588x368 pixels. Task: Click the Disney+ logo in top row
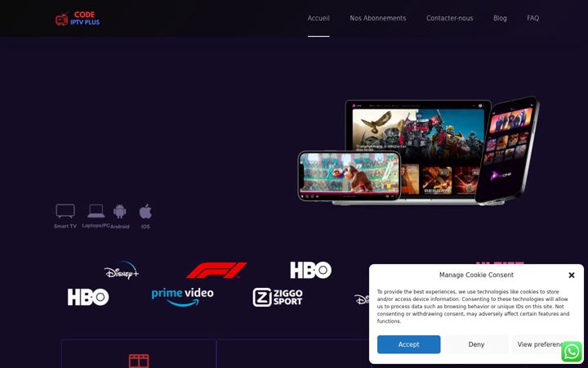pyautogui.click(x=122, y=270)
